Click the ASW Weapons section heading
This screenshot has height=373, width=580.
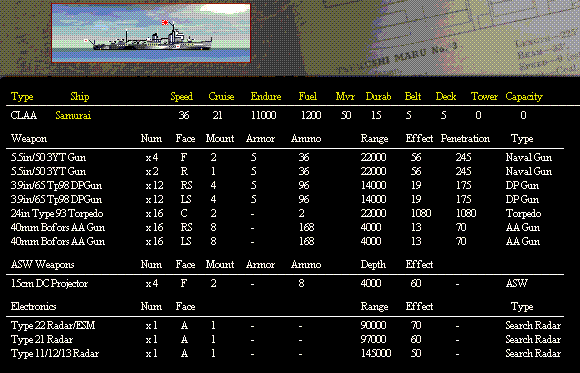(43, 265)
